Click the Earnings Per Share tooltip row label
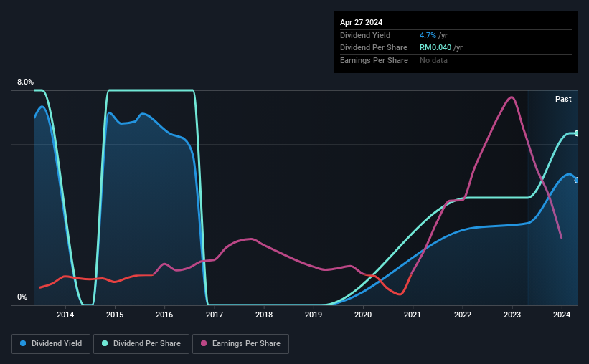Screen dimensions: 589x364 tap(374, 60)
